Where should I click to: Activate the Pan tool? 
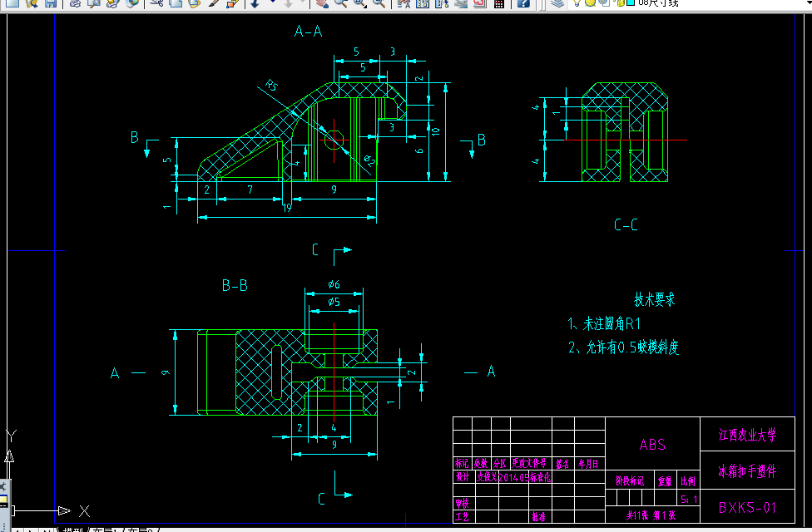(x=321, y=5)
